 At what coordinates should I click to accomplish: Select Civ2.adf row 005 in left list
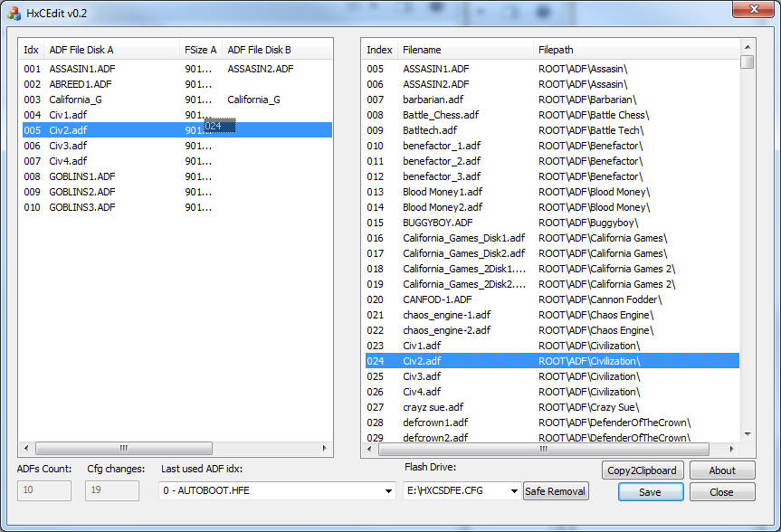pos(177,130)
